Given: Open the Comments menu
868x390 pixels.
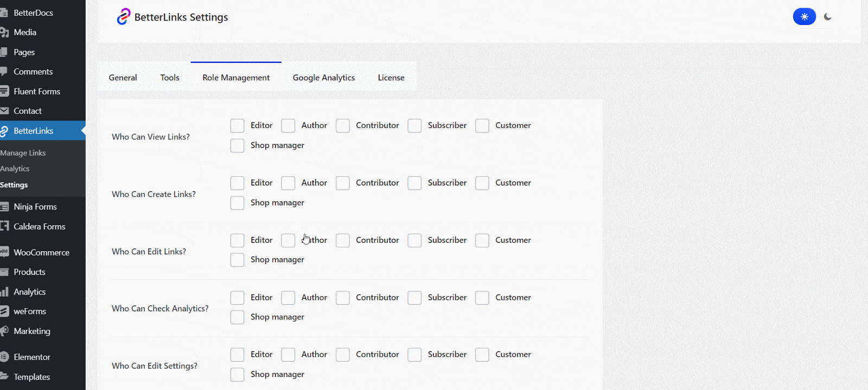Looking at the screenshot, I should [33, 72].
